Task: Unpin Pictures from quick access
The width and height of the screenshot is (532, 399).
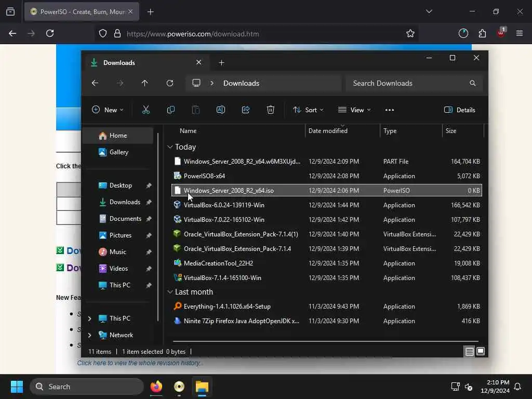Action: pos(149,235)
